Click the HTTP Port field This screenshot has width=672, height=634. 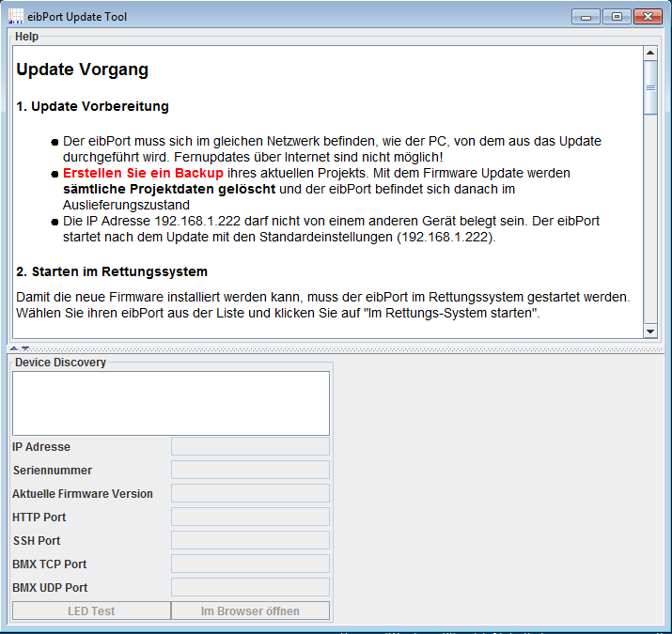point(250,517)
